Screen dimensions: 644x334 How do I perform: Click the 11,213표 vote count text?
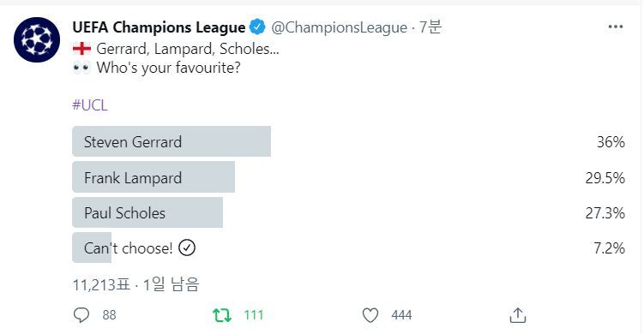pyautogui.click(x=101, y=284)
